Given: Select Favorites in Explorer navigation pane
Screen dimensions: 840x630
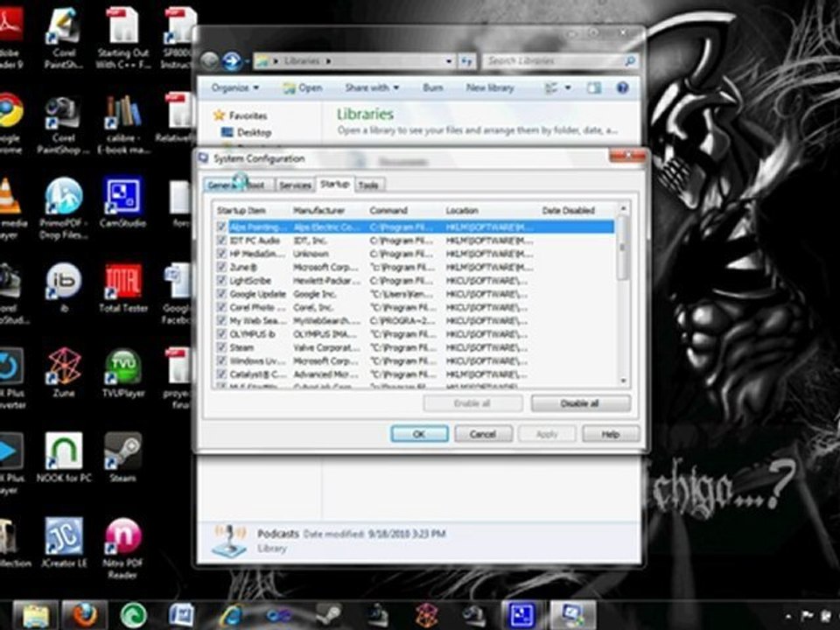Looking at the screenshot, I should 241,115.
